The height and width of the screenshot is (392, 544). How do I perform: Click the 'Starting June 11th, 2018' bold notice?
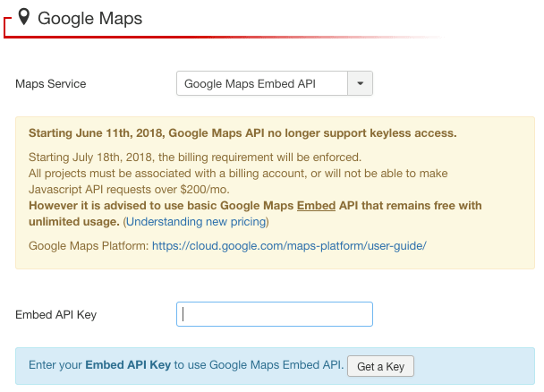click(x=242, y=132)
